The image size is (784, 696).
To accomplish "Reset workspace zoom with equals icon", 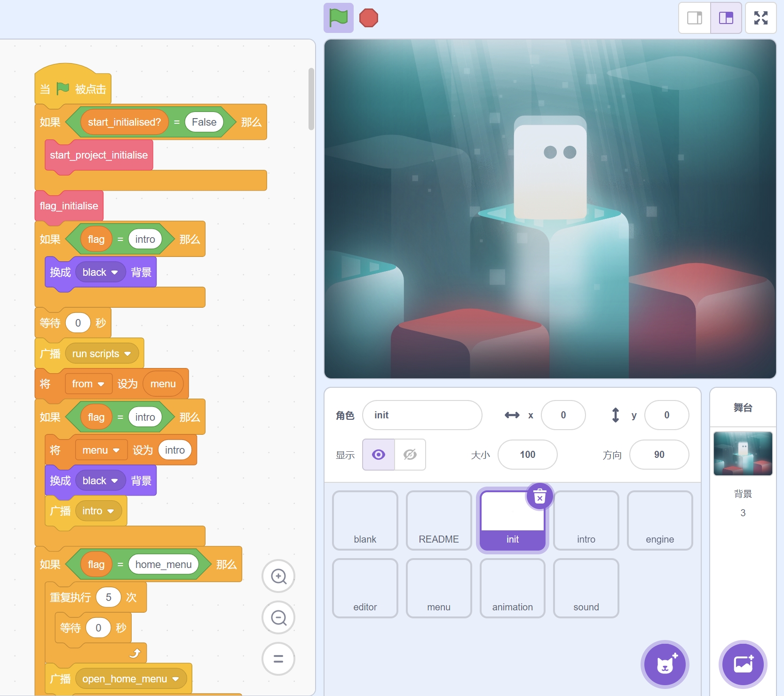I will click(278, 658).
